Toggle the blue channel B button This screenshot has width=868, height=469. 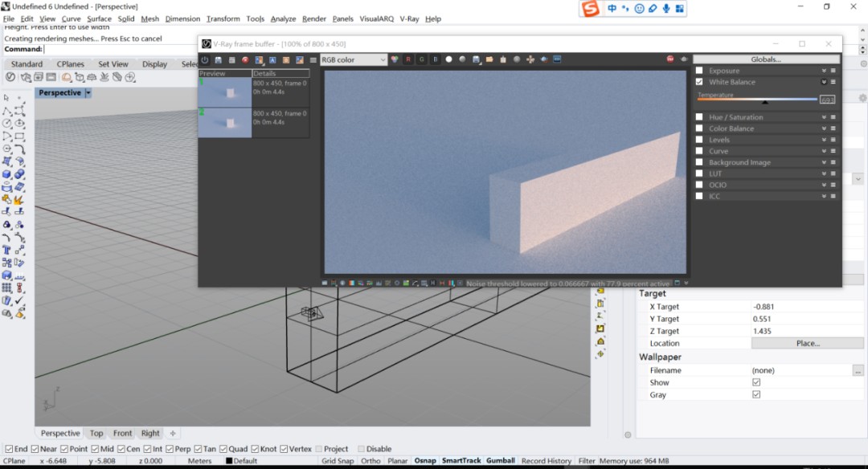(435, 59)
